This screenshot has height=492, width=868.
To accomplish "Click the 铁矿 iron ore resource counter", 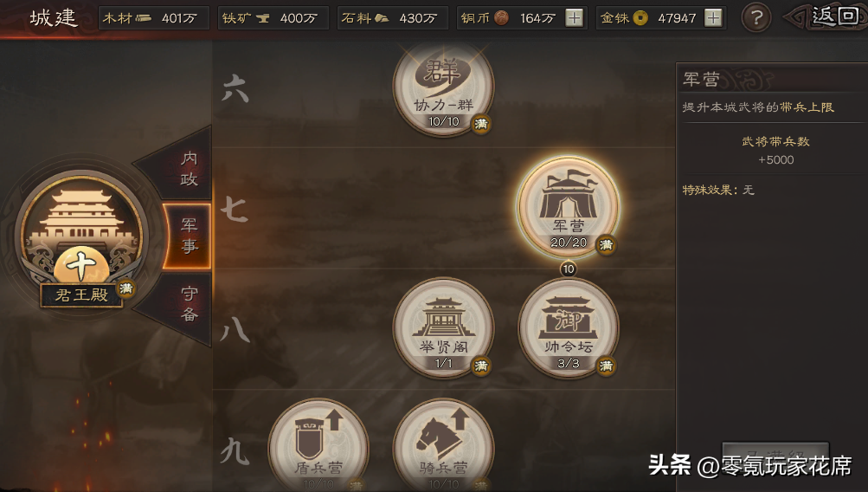I will [273, 18].
